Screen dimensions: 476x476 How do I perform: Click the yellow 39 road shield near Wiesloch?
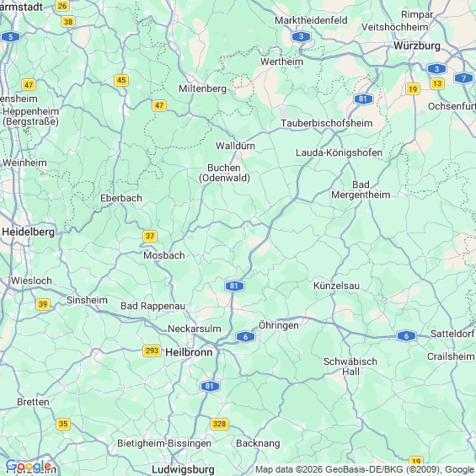43,304
